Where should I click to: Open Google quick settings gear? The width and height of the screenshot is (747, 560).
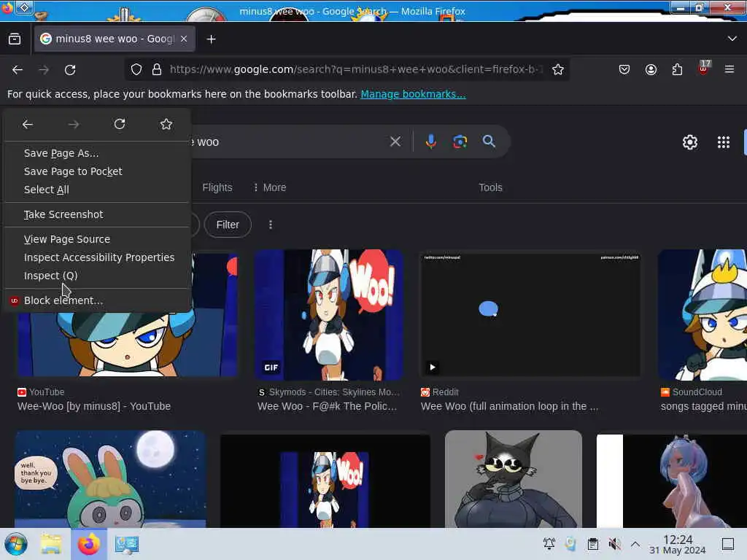pos(690,142)
